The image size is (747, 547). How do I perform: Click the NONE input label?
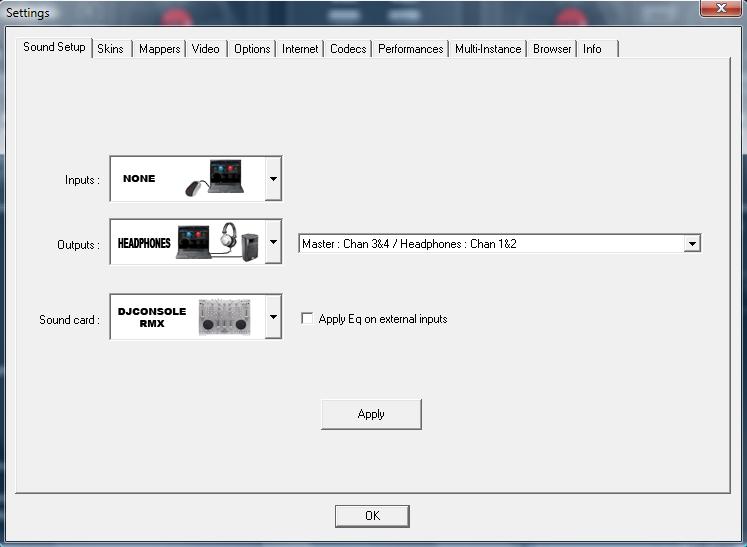point(139,179)
